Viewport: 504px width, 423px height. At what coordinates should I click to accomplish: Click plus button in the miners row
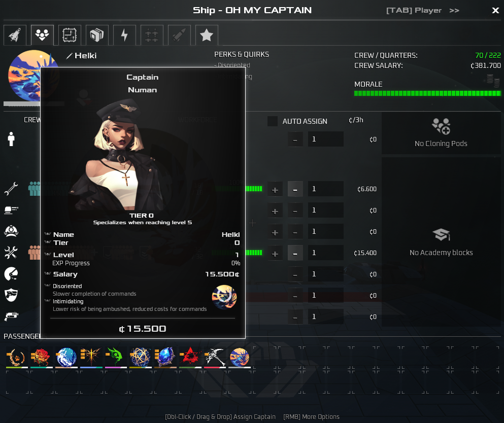275,232
